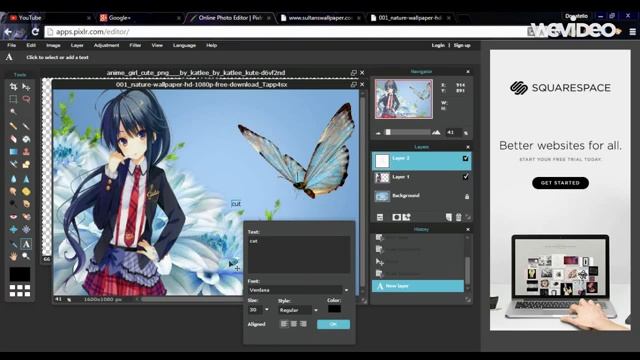Confirm text with the OK button
Screen dimensions: 640x360
point(333,324)
